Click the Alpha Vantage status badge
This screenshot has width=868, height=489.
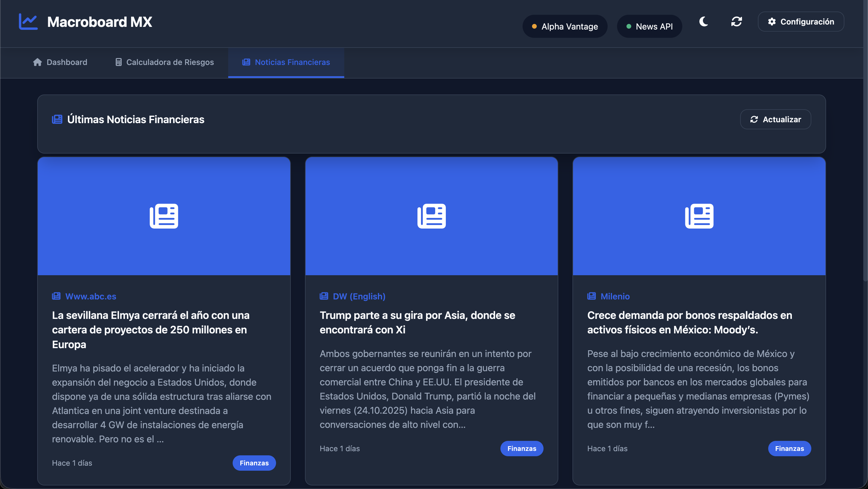click(x=565, y=26)
